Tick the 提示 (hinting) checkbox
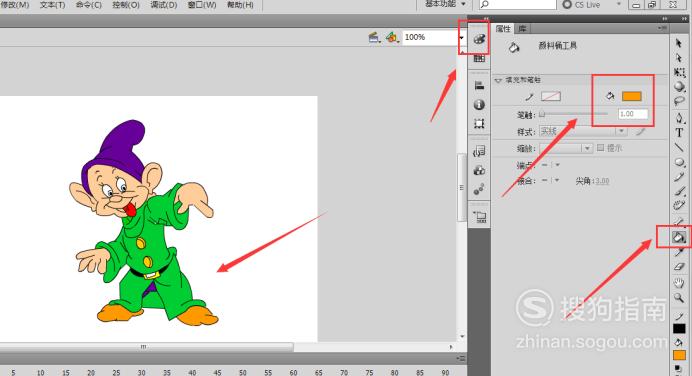 600,148
